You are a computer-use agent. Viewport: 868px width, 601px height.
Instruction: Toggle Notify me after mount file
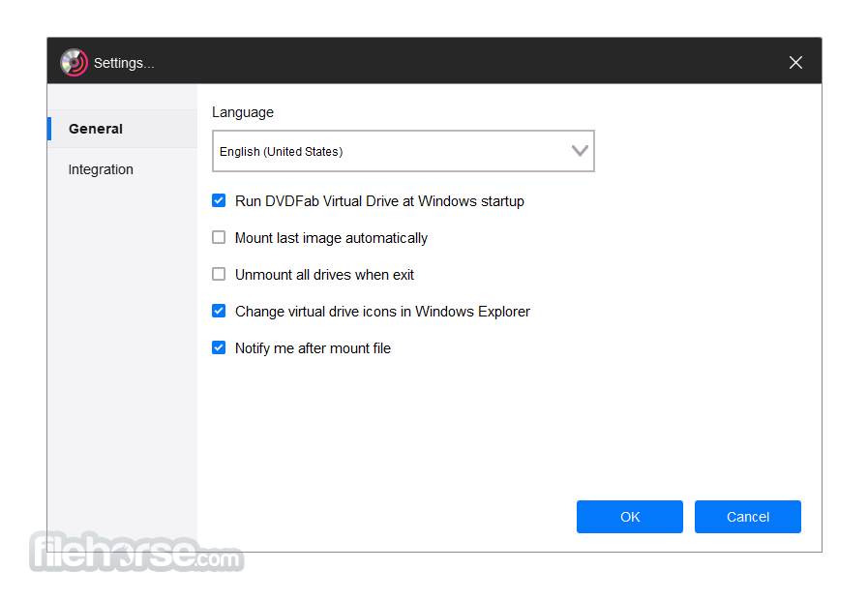tap(219, 347)
